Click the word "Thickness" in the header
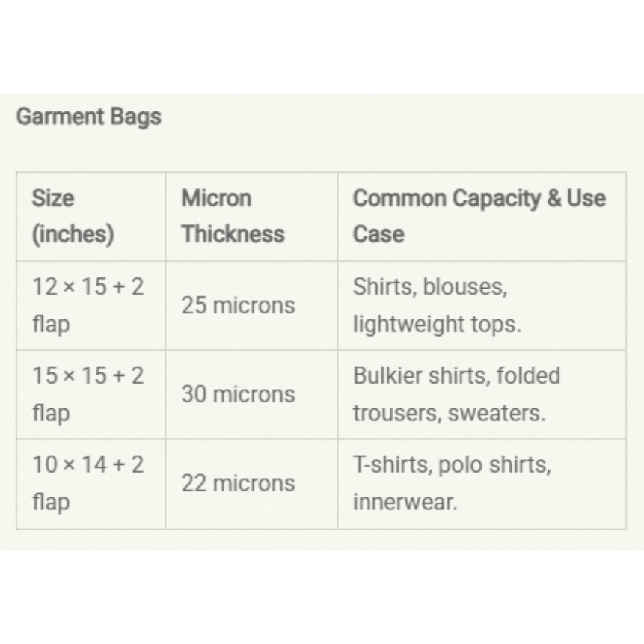 click(x=233, y=234)
